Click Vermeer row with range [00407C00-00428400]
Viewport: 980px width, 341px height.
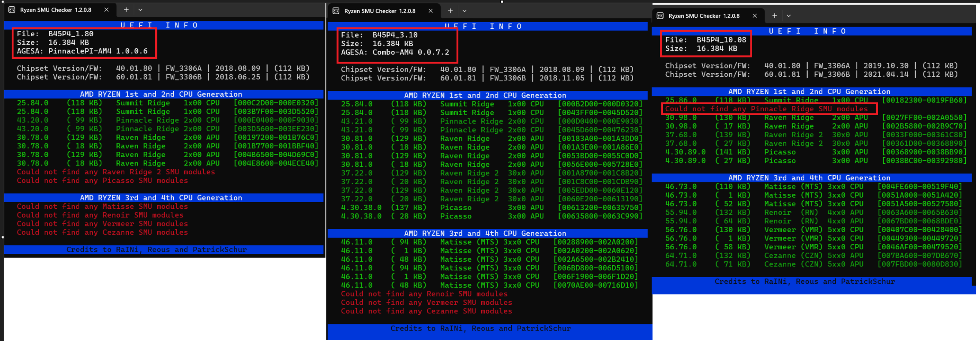coord(813,230)
